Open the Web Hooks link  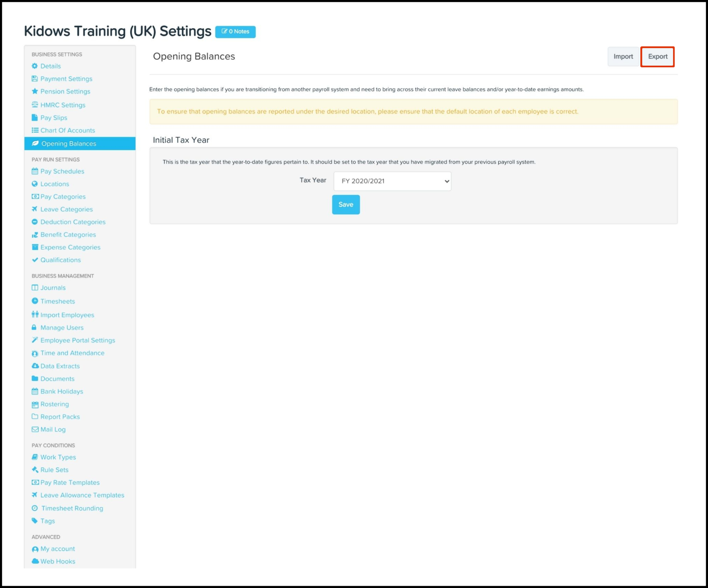(x=58, y=561)
